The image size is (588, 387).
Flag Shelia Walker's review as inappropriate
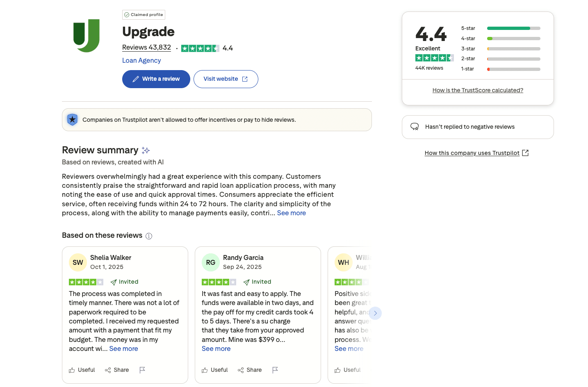[142, 369]
